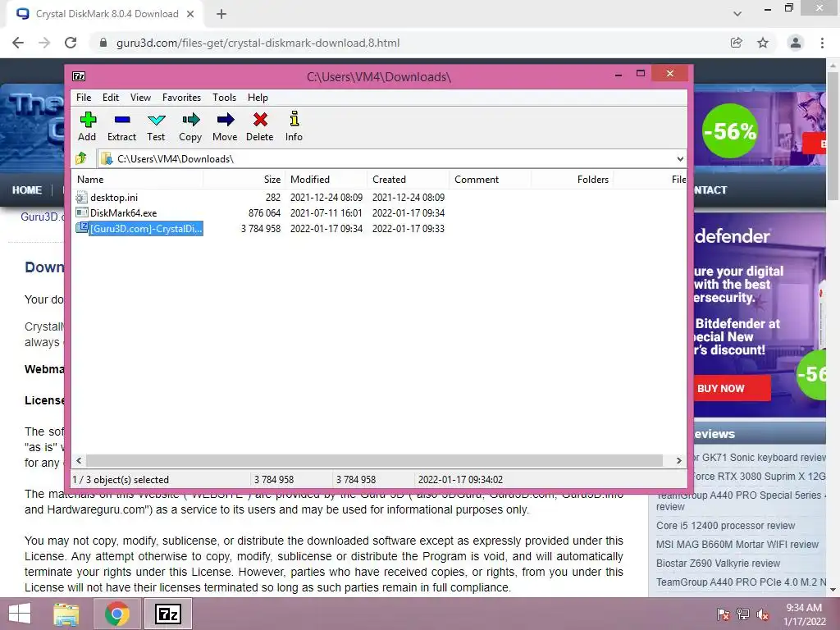Viewport: 840px width, 630px height.
Task: Open File Explorer from taskbar
Action: (x=66, y=614)
